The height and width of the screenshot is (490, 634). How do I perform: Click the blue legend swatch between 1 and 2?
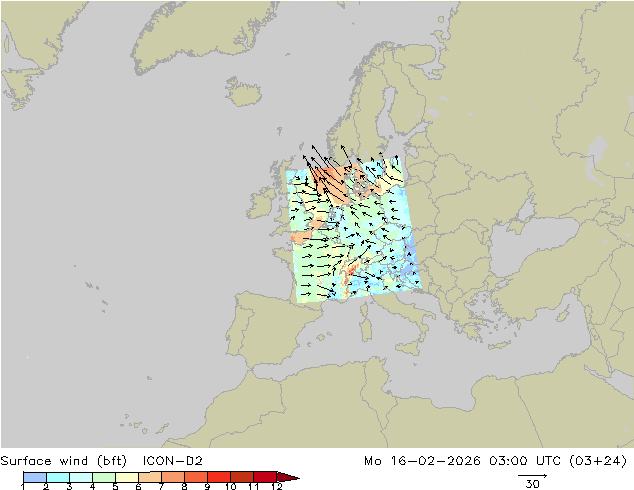pyautogui.click(x=35, y=477)
